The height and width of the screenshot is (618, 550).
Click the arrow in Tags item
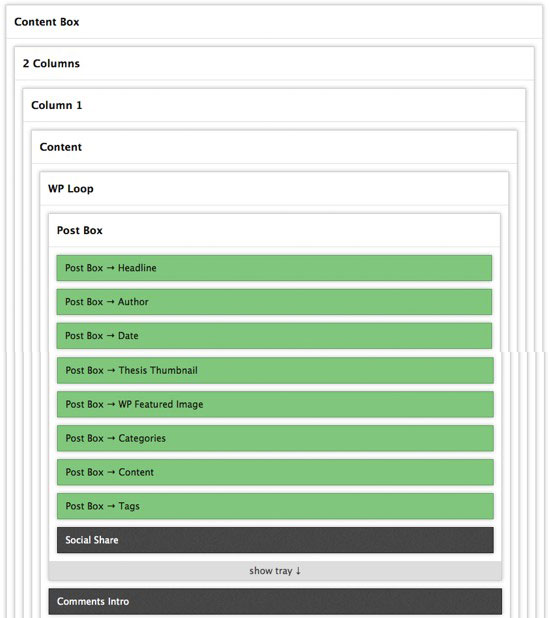click(x=111, y=506)
